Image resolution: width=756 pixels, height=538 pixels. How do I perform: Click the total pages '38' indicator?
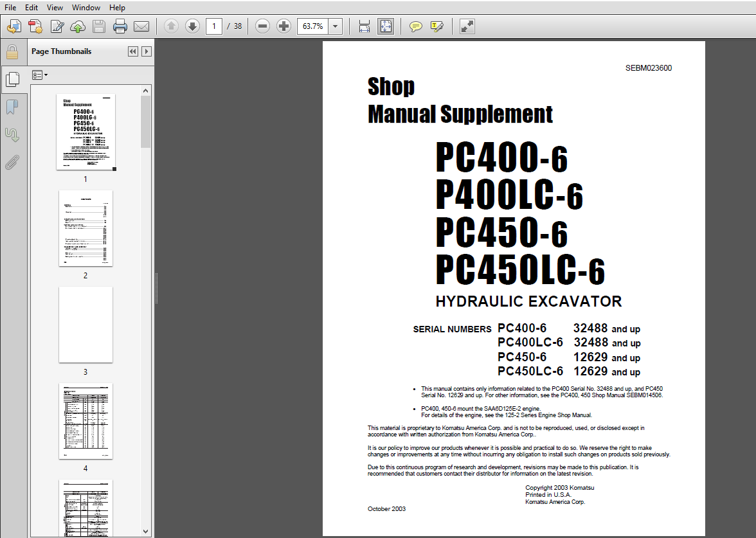238,26
